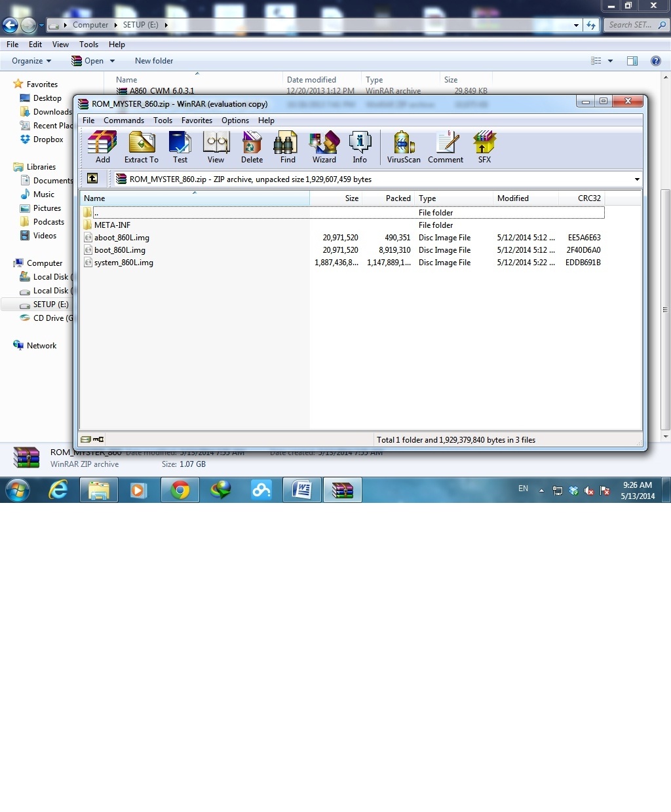Toggle the preview pane
671x812 pixels.
click(x=632, y=61)
